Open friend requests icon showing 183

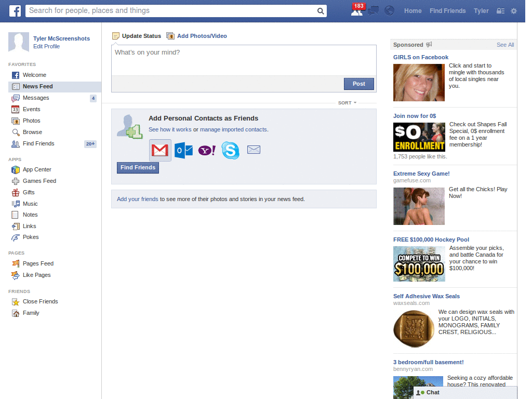point(357,10)
